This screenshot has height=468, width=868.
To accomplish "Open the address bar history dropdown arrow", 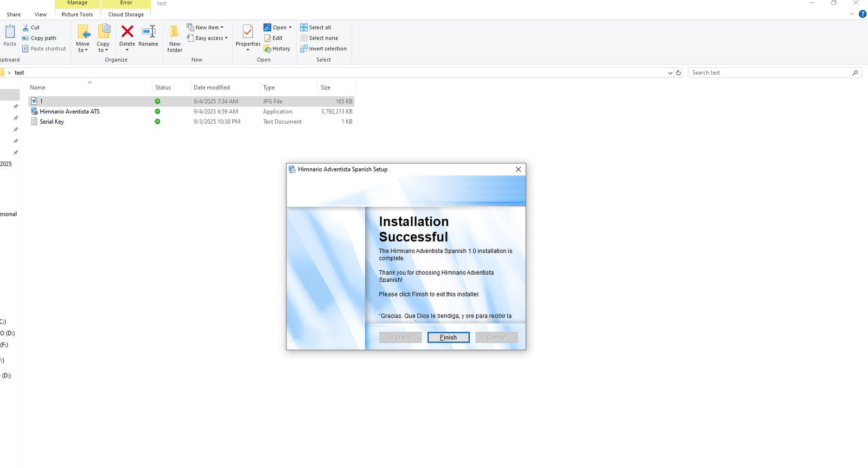I will coord(670,73).
